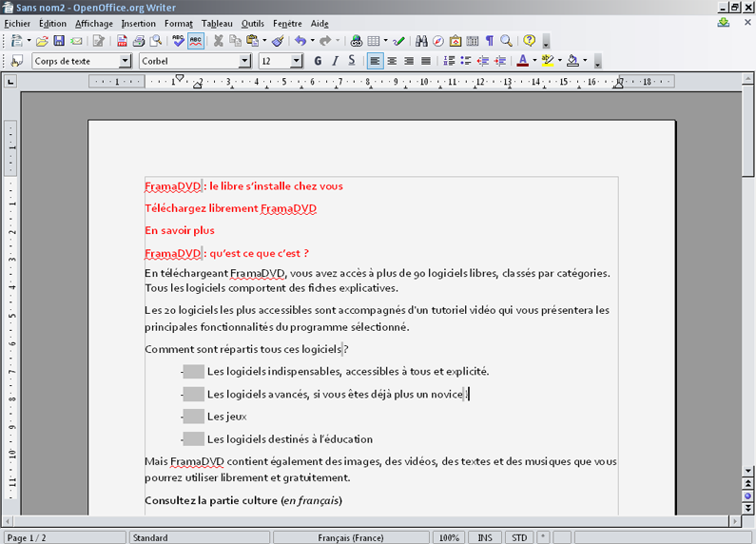This screenshot has height=544, width=756.
Task: Align text left
Action: pos(375,61)
